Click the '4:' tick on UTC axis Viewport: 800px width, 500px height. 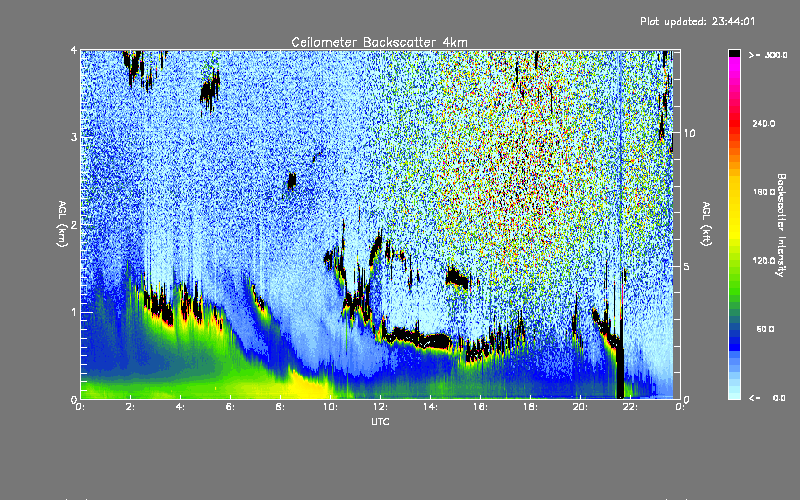click(180, 407)
